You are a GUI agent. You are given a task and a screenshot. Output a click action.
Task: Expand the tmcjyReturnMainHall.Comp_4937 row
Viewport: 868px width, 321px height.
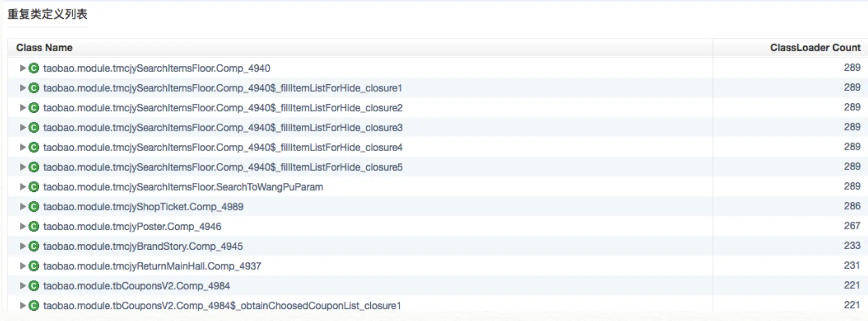pyautogui.click(x=22, y=266)
